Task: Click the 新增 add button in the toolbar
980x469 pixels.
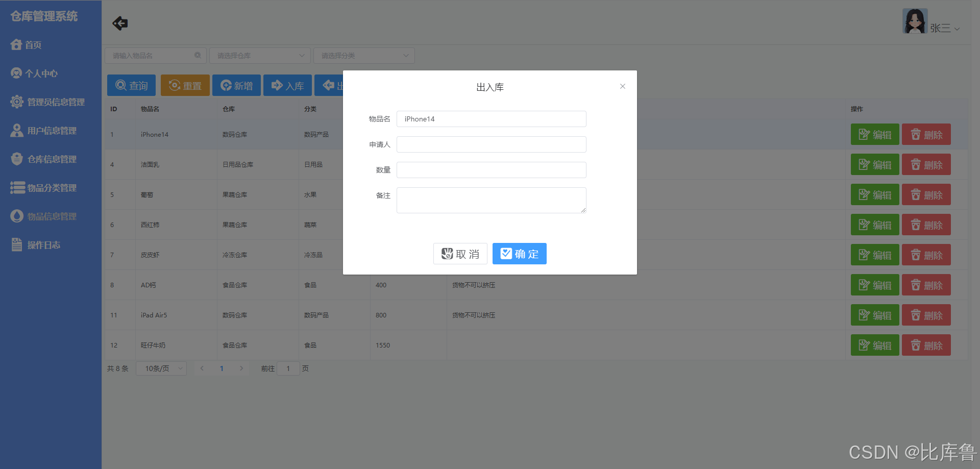Action: tap(236, 85)
